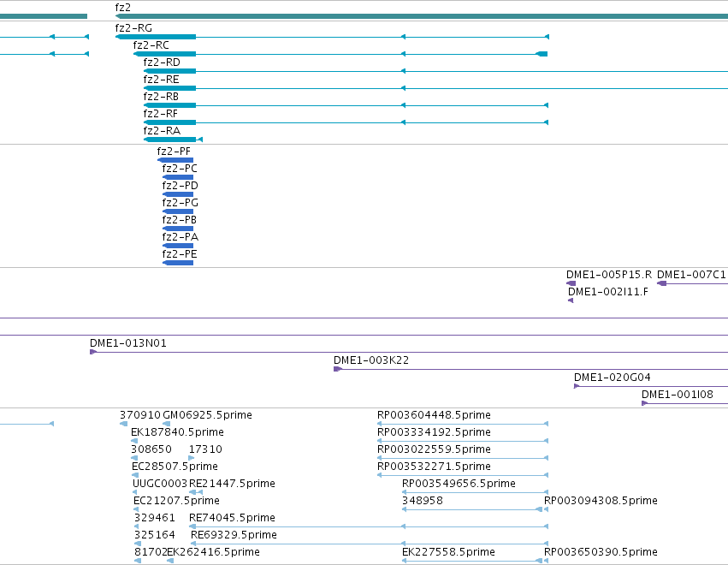
Task: Select the RE69329.5prime label
Action: pyautogui.click(x=234, y=536)
